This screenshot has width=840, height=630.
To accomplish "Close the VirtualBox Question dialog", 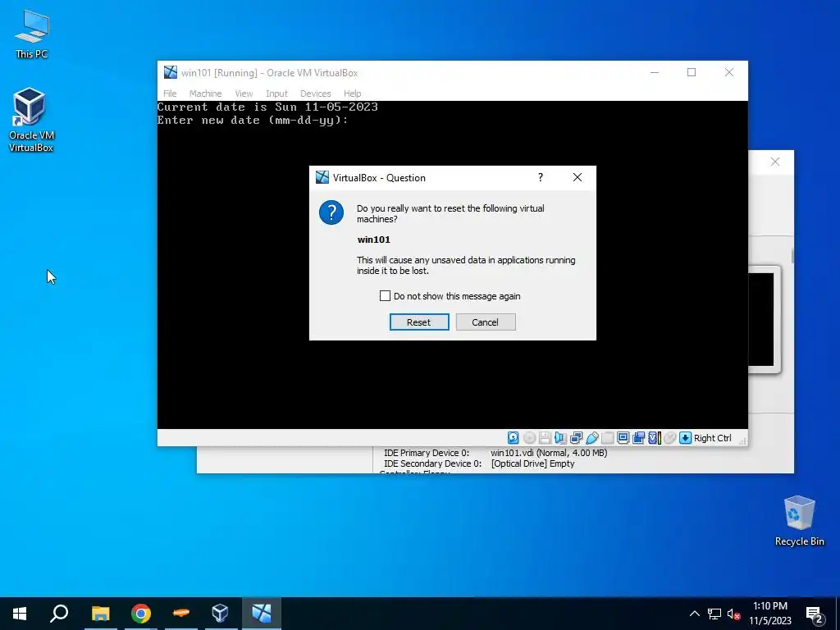I will pos(577,177).
